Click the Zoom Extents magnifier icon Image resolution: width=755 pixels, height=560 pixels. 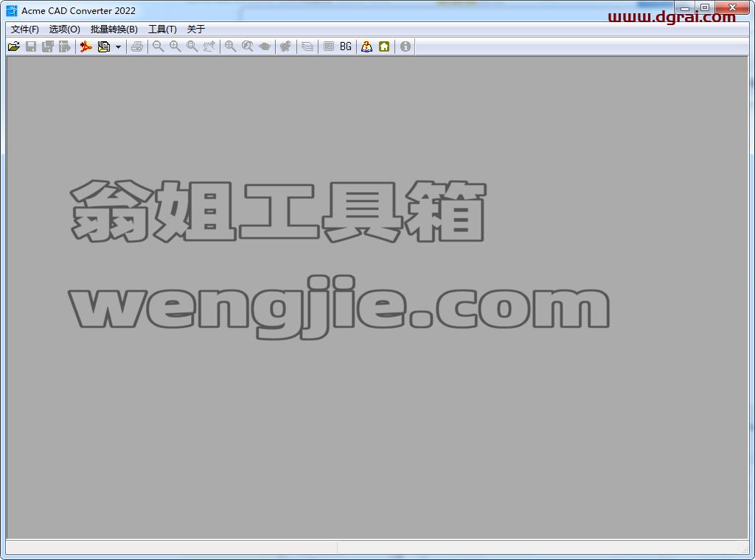click(x=231, y=46)
